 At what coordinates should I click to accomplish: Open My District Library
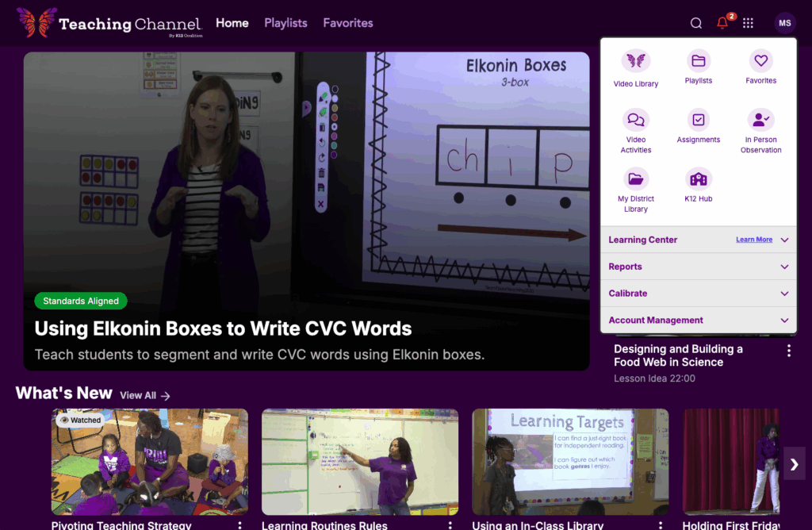tap(635, 189)
